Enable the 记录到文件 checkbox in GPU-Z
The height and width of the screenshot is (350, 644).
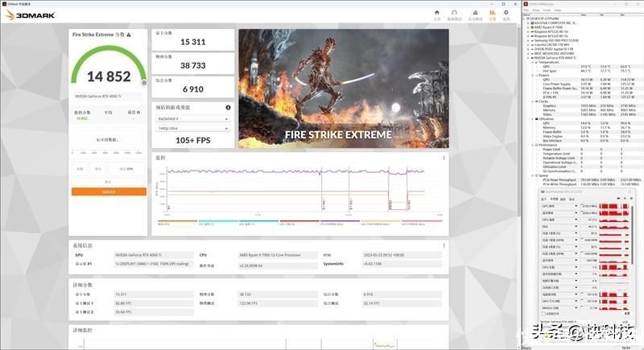click(544, 314)
